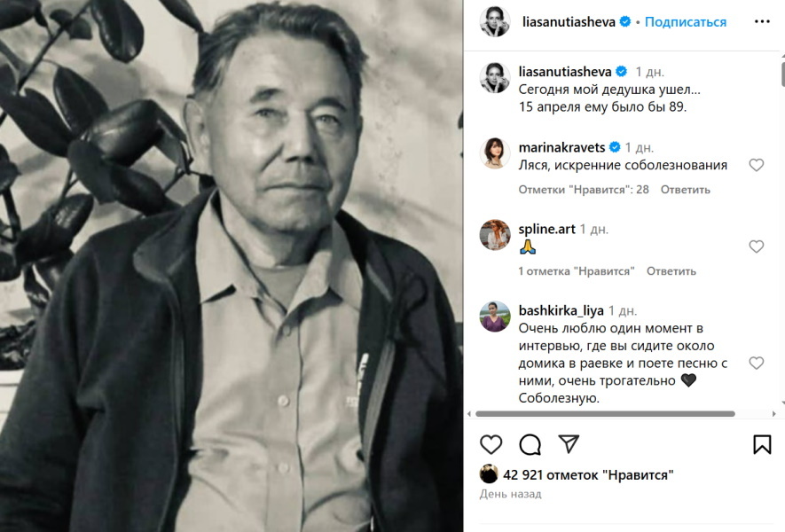The height and width of the screenshot is (532, 785).
Task: Open liasanutiasheva username in header
Action: [569, 22]
